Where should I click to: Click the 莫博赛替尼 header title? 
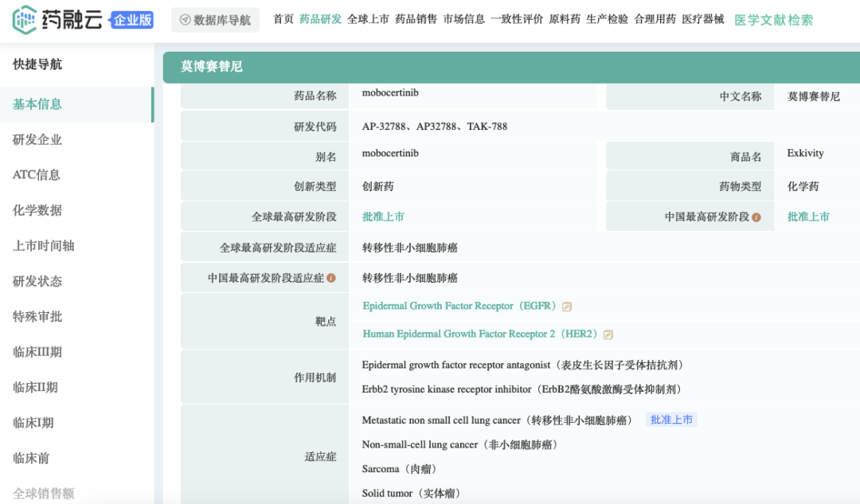(x=212, y=67)
